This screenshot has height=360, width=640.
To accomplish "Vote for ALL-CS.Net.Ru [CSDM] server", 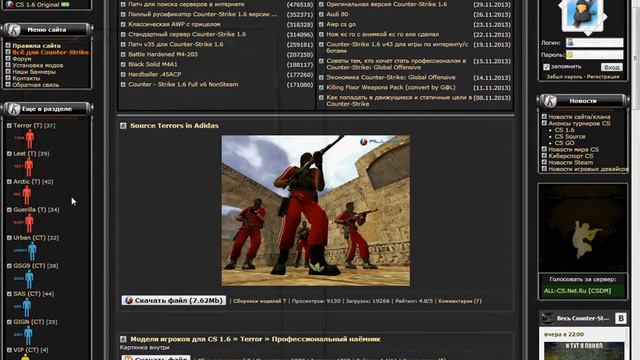I will 577,291.
